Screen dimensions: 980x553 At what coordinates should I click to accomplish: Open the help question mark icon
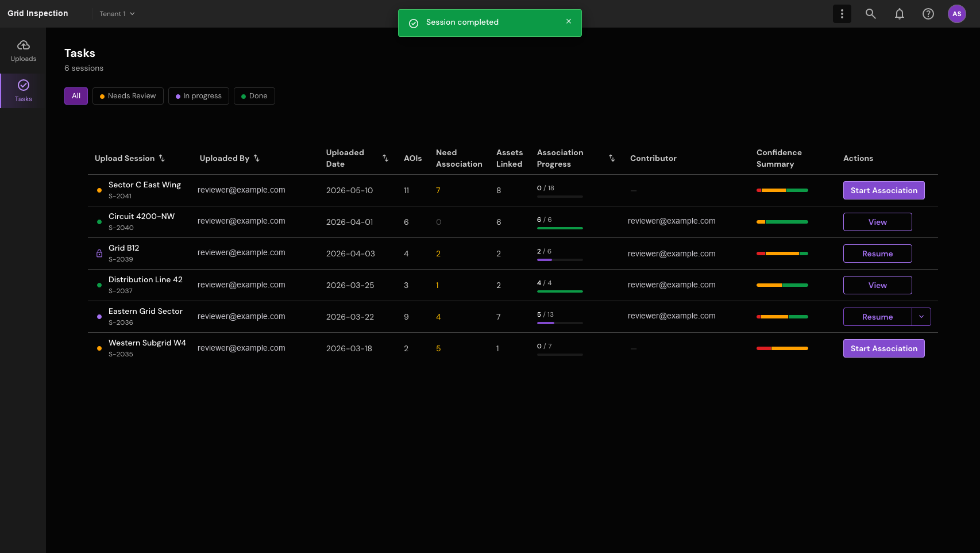pyautogui.click(x=928, y=14)
